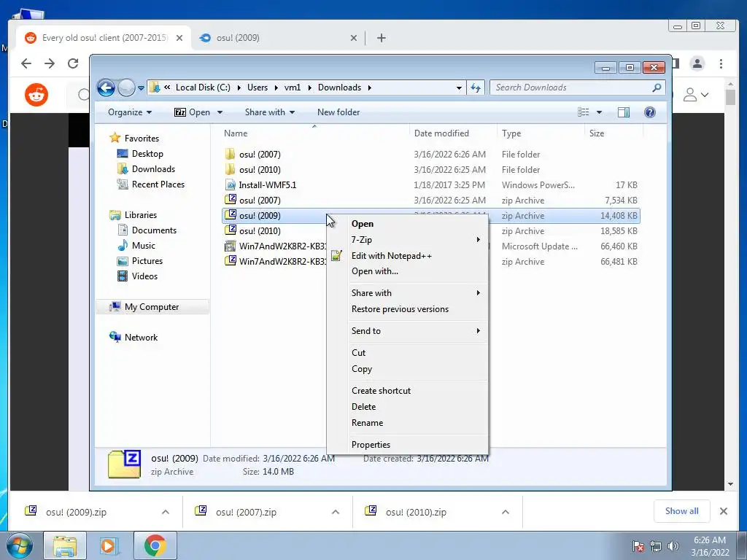Click the search magnifier icon
This screenshot has height=560, width=747.
click(657, 87)
